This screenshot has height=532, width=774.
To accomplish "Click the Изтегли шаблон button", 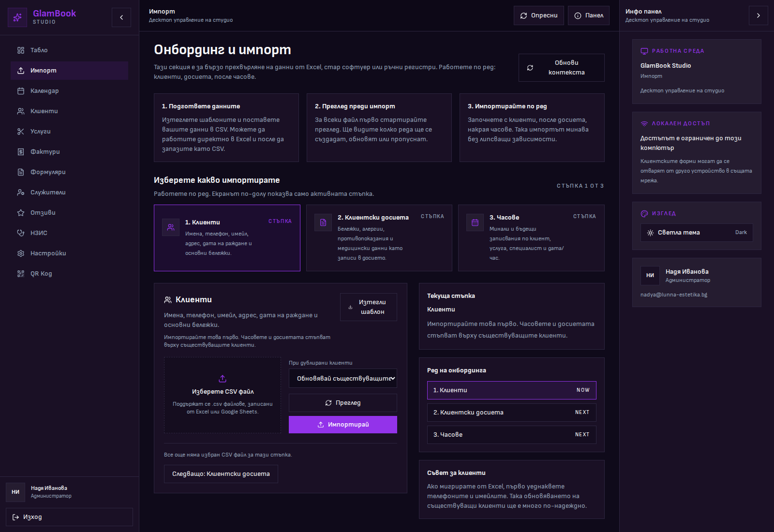I will click(368, 307).
